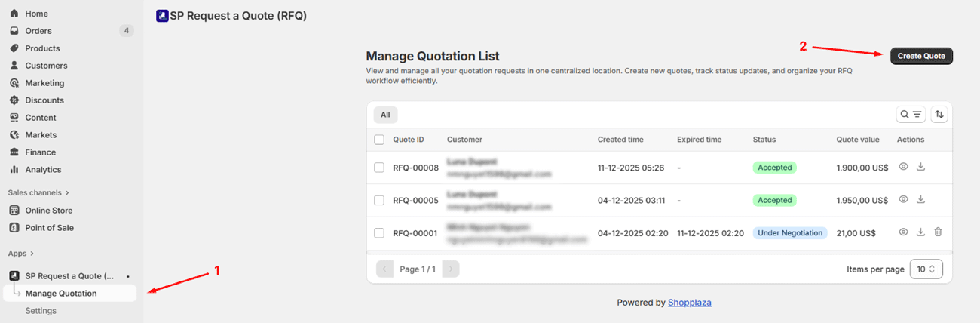
Task: Download quote RFQ-00005
Action: coord(920,200)
